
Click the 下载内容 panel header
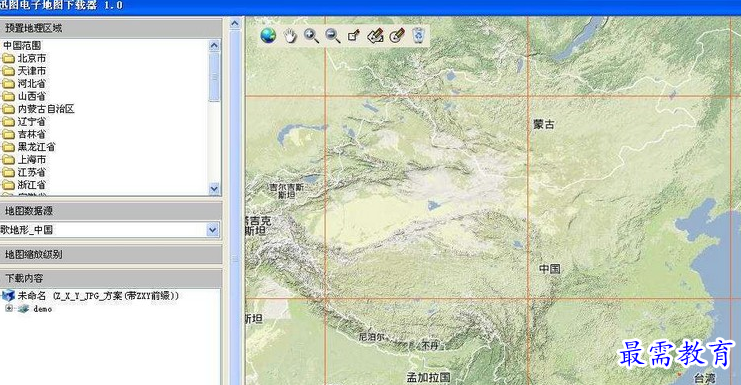[x=111, y=278]
